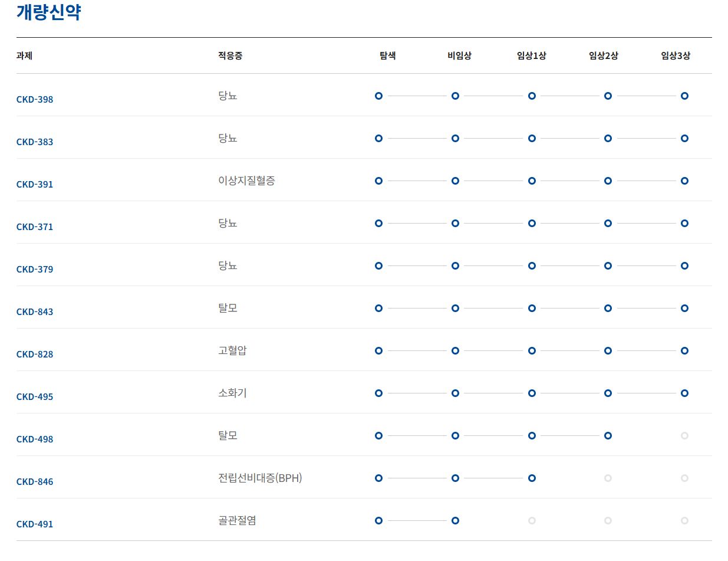Click the 과제 column header
The image size is (728, 561).
click(x=24, y=55)
